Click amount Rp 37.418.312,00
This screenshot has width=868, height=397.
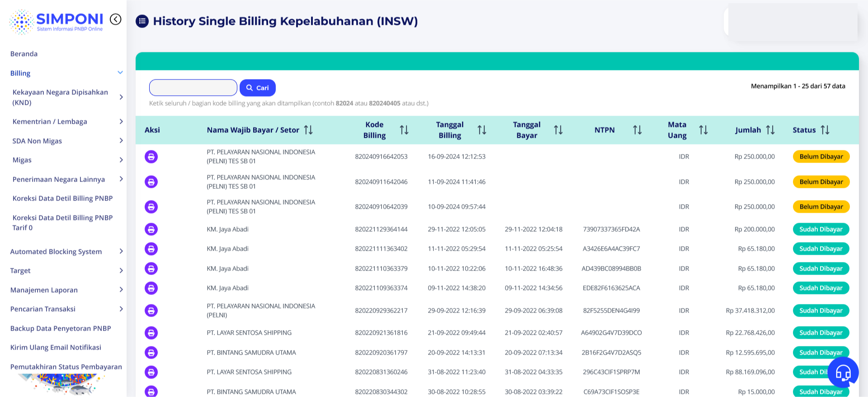tap(750, 311)
